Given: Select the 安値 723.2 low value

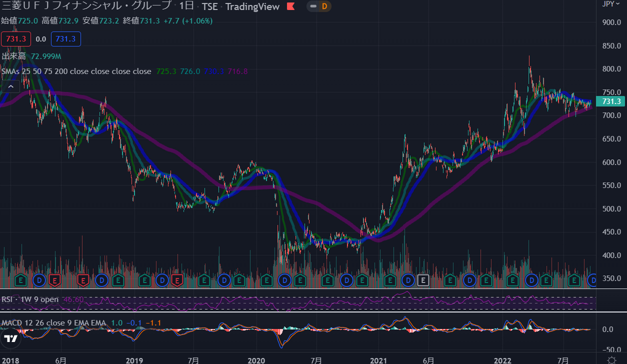Looking at the screenshot, I should click(100, 20).
